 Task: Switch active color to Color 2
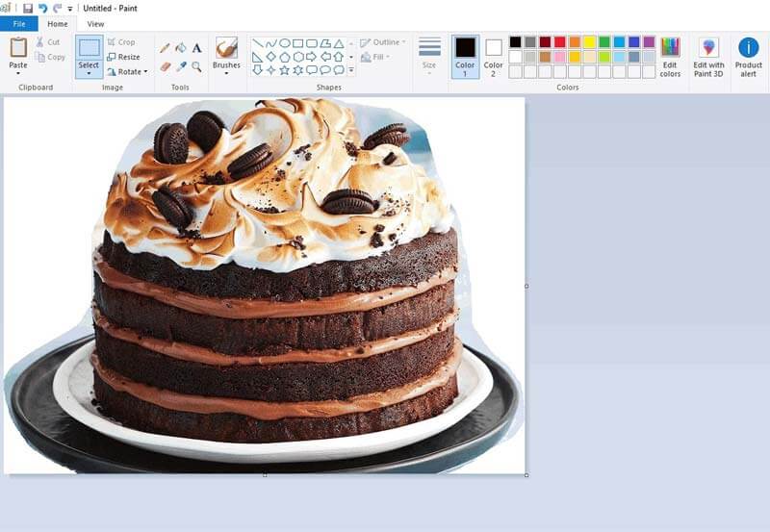click(x=493, y=56)
